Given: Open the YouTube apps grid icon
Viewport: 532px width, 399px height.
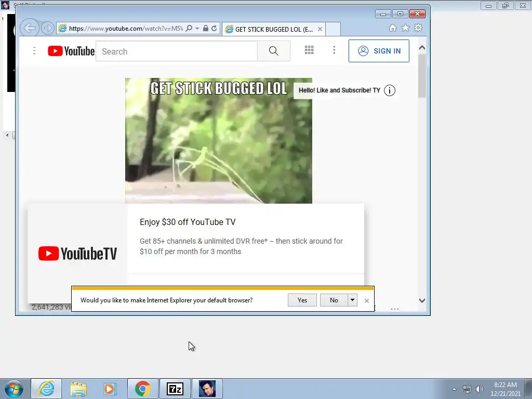Looking at the screenshot, I should pos(309,50).
